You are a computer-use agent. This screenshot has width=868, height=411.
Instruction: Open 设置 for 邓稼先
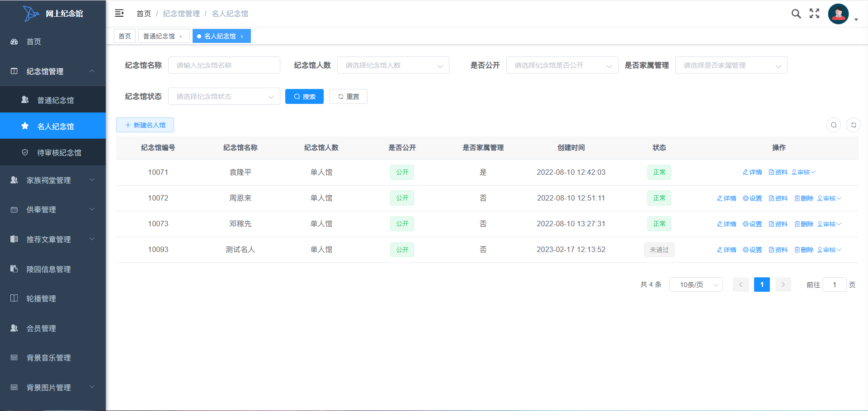coord(752,224)
